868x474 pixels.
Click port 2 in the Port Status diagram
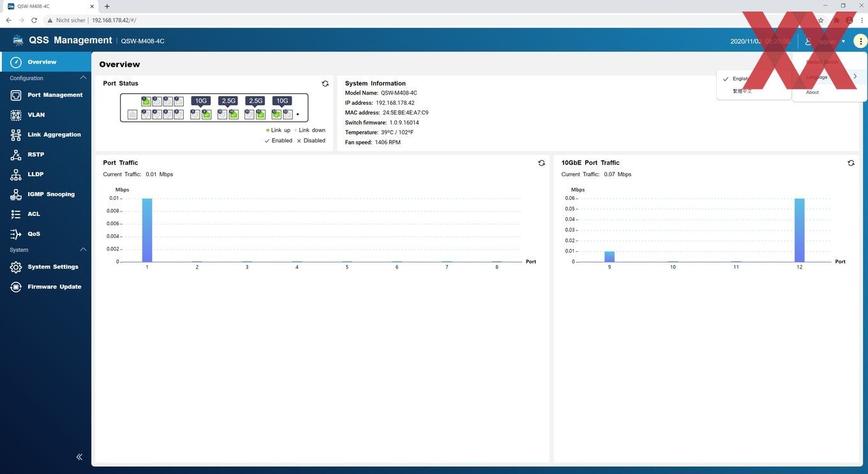point(146,114)
